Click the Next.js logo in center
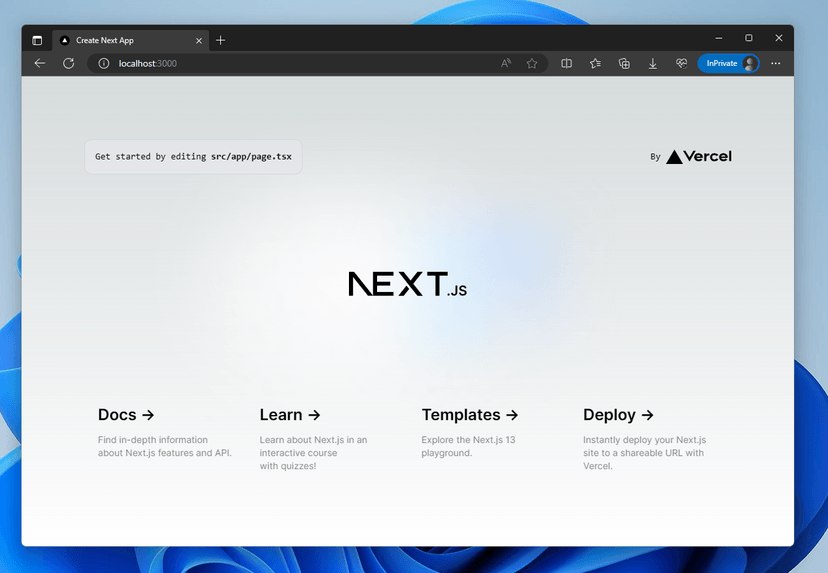This screenshot has height=573, width=828. [408, 284]
